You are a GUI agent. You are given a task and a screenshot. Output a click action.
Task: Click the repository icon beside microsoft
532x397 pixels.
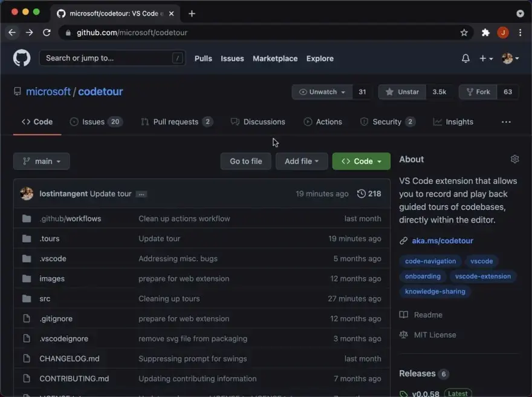(18, 92)
